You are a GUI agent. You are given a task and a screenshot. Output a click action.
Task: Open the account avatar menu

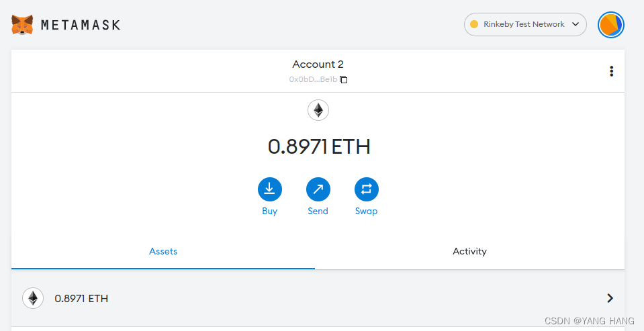tap(610, 25)
